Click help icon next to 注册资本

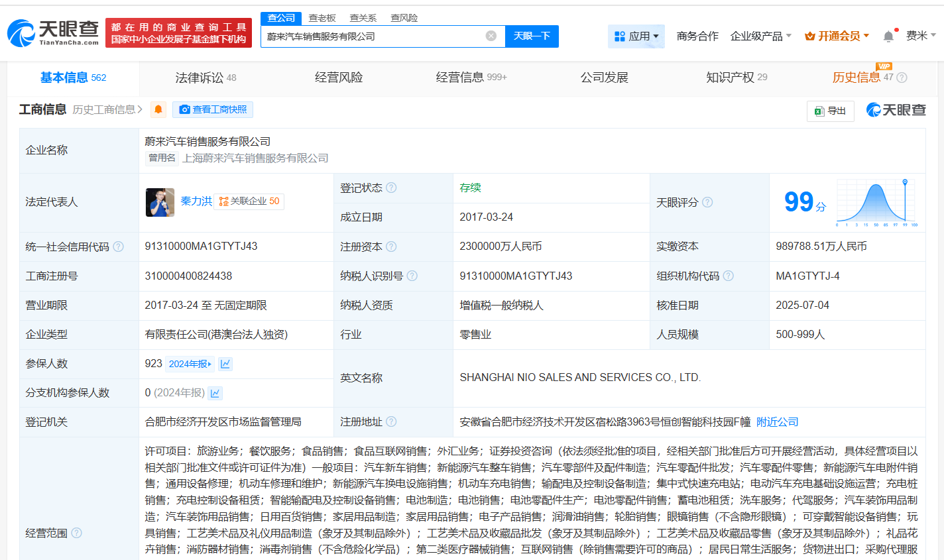[391, 247]
